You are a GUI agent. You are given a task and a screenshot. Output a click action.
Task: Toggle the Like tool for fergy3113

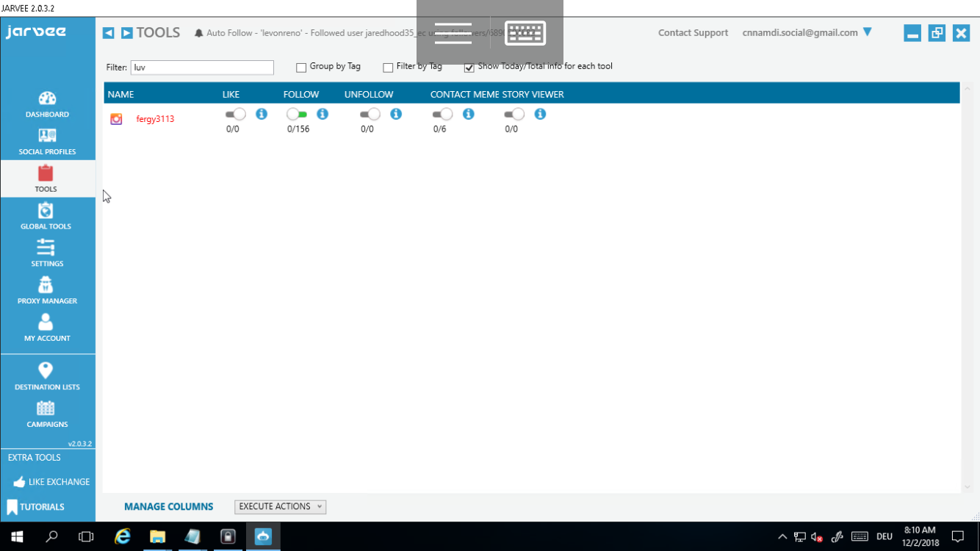coord(235,114)
